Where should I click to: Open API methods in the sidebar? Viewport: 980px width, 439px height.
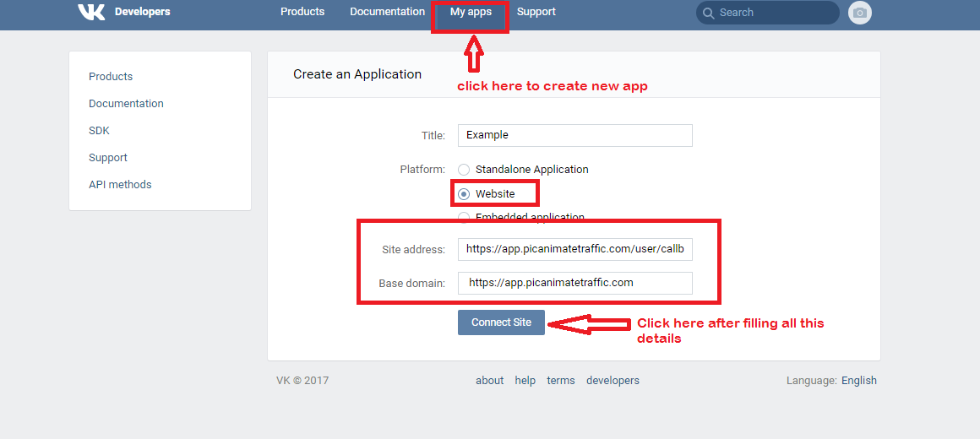120,185
